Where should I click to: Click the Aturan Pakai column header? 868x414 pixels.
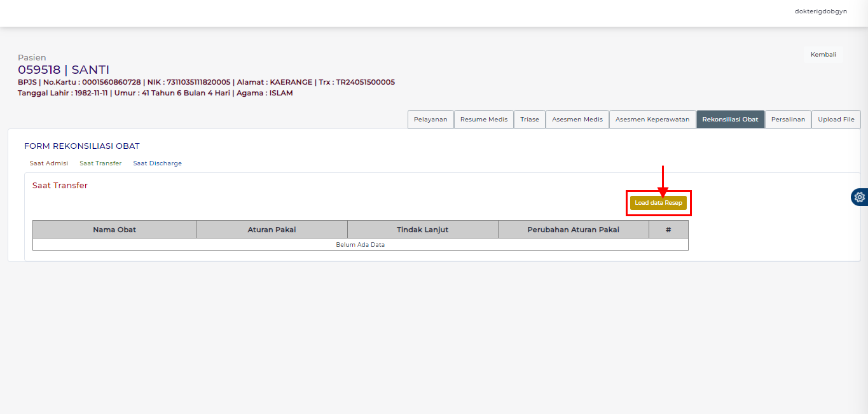click(x=272, y=230)
